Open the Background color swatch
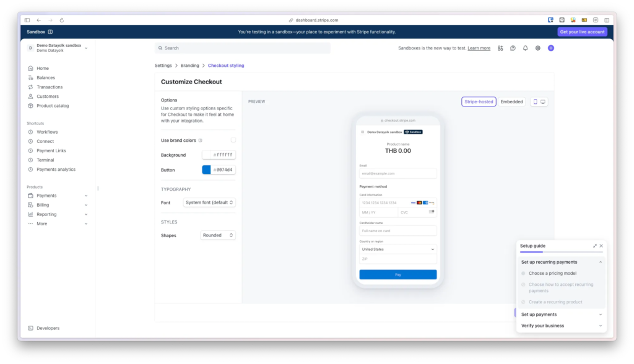The width and height of the screenshot is (634, 364). point(206,155)
